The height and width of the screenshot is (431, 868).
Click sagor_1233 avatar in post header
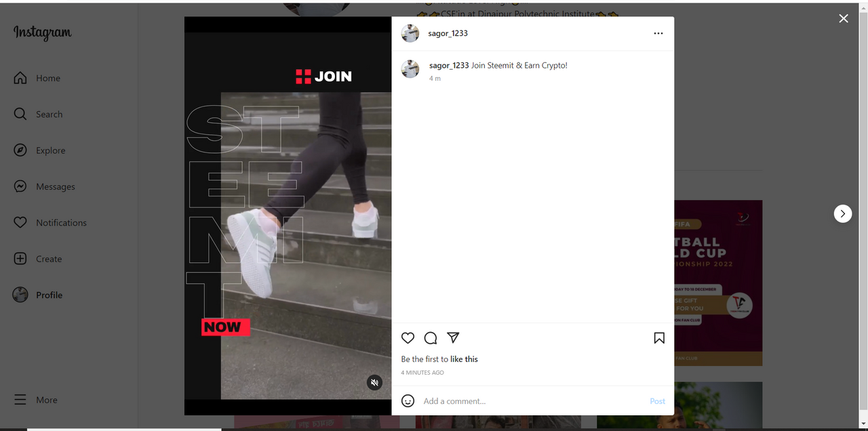[410, 33]
